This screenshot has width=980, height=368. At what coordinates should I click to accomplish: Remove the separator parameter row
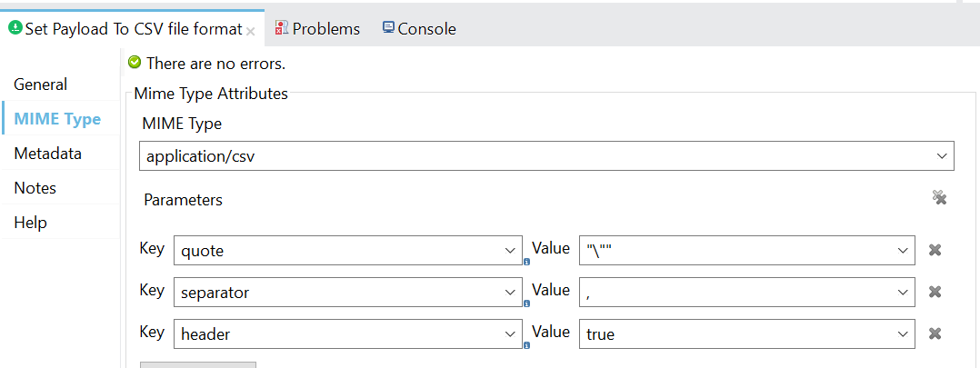(935, 292)
